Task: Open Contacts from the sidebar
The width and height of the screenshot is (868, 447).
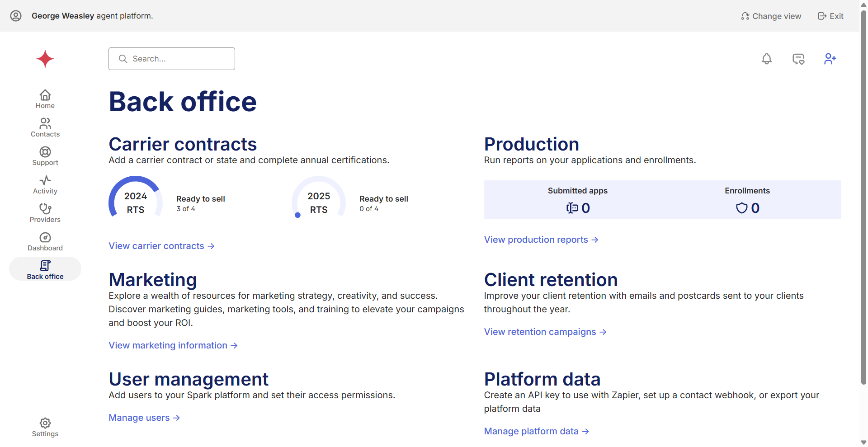Action: [x=45, y=127]
